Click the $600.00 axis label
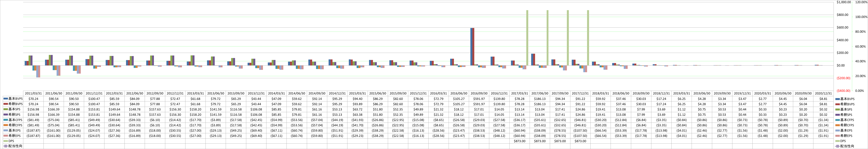 tap(842, 28)
